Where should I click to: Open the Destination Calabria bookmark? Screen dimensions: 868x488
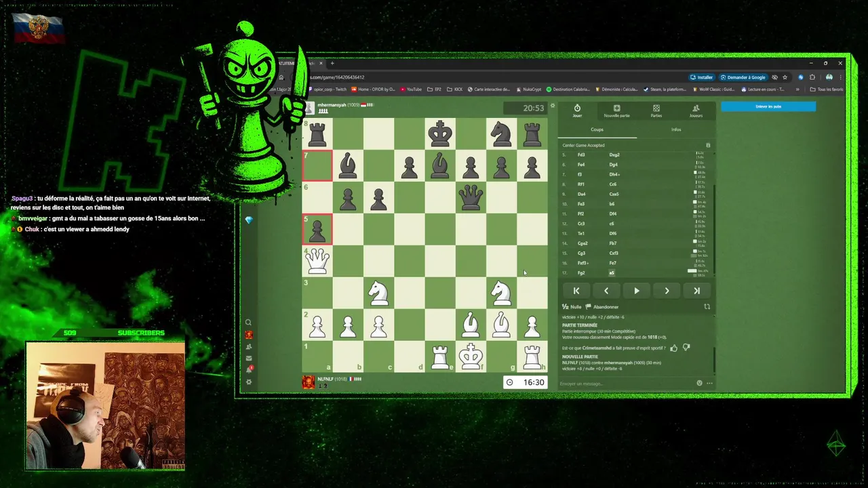point(568,89)
